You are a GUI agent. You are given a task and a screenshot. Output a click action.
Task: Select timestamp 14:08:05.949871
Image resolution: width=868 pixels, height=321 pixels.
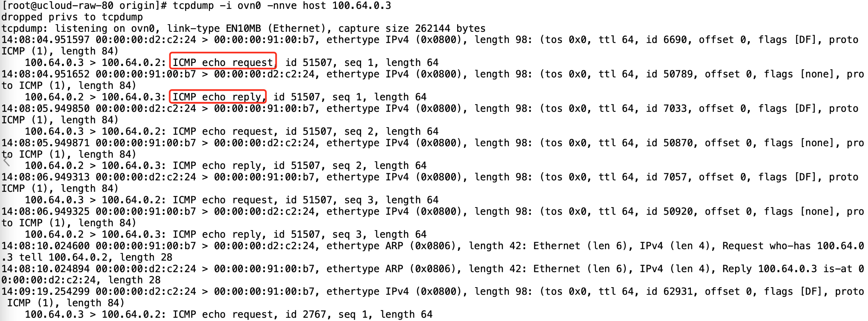46,143
